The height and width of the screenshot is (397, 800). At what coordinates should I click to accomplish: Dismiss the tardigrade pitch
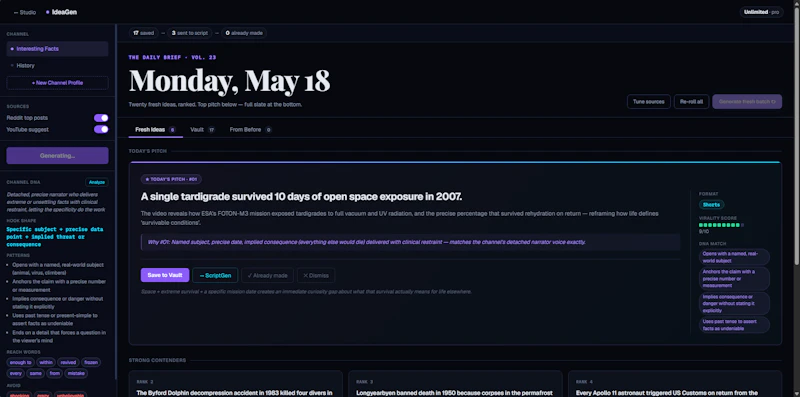tap(316, 276)
